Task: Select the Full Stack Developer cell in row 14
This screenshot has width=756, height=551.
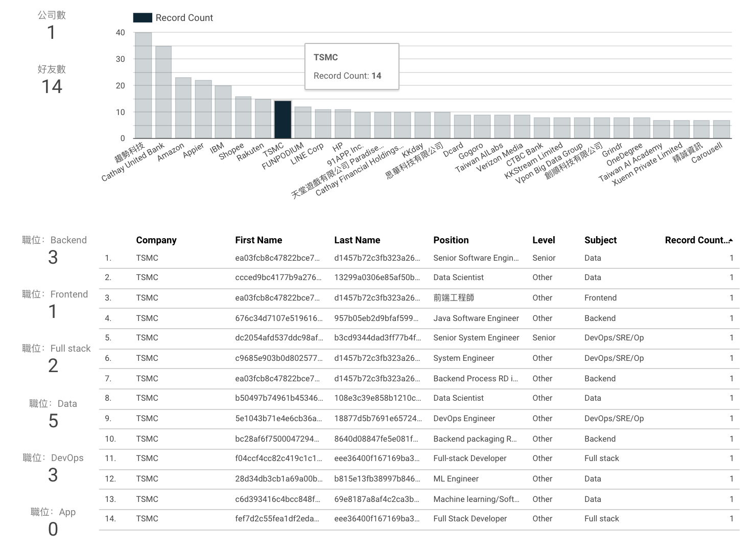Action: [470, 519]
